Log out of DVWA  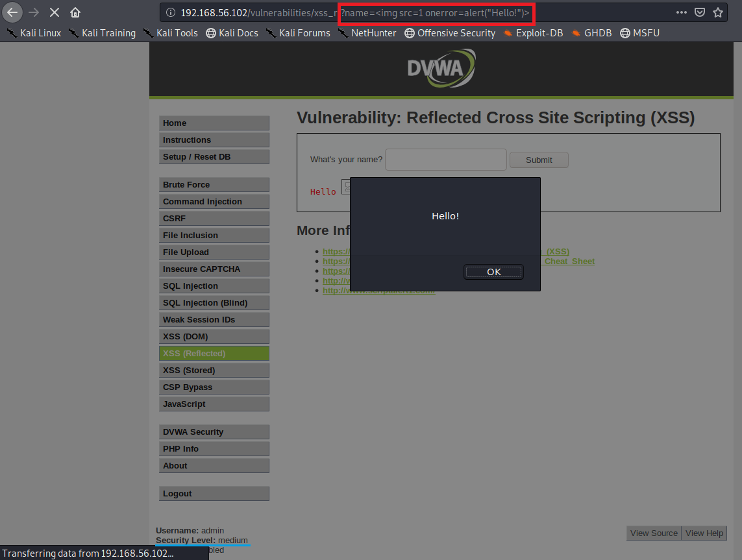[214, 494]
